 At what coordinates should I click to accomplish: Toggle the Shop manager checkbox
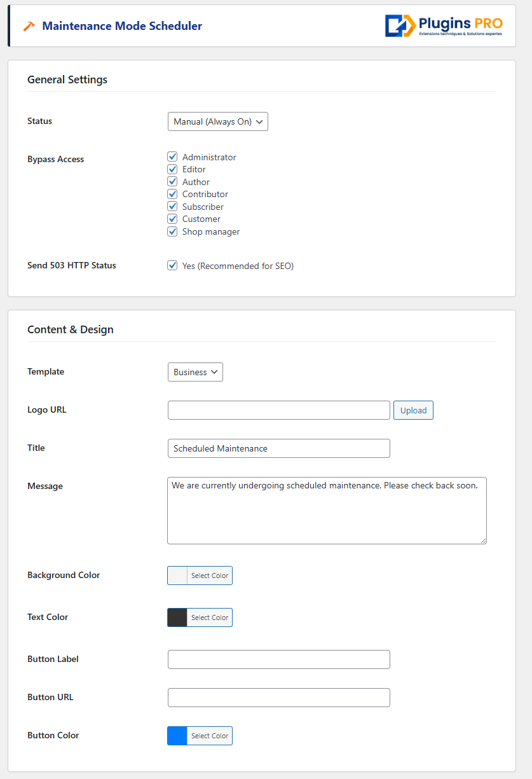point(172,231)
